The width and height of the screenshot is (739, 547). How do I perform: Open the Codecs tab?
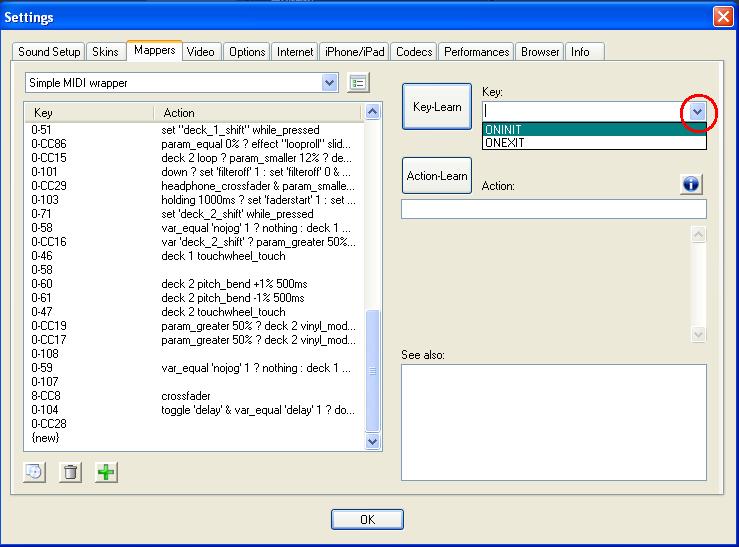[x=413, y=52]
